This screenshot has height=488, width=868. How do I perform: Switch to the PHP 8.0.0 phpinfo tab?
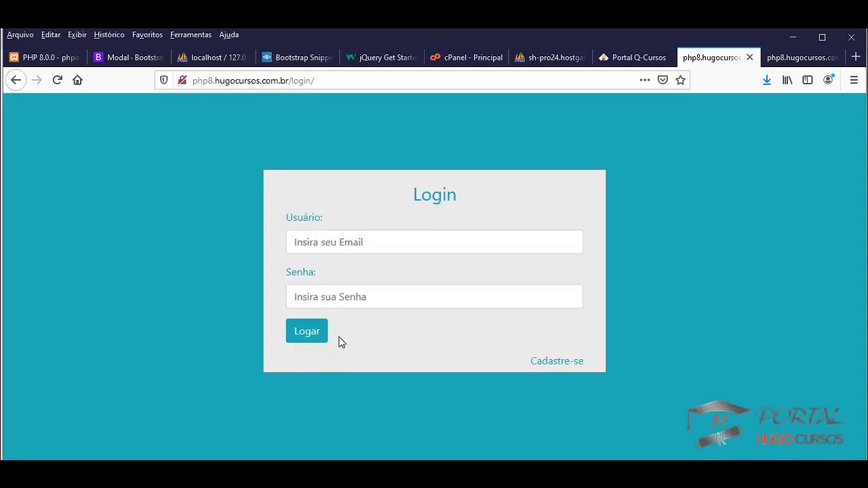coord(45,58)
